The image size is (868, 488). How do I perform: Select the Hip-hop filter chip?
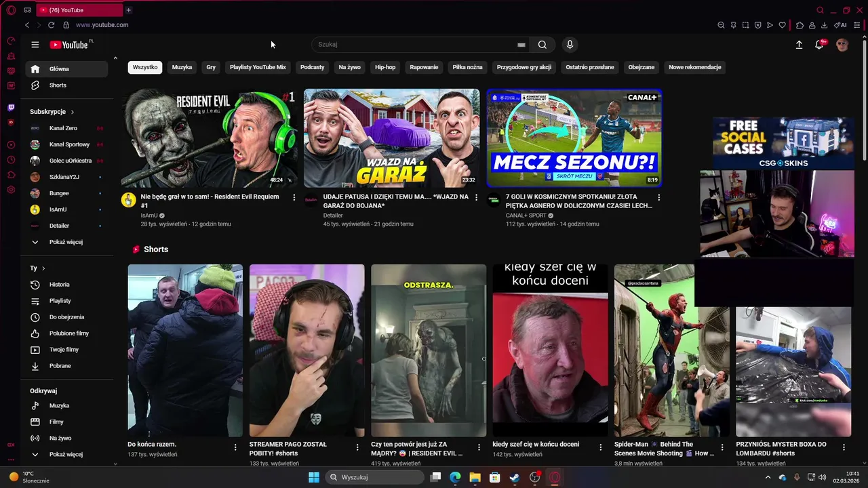385,67
